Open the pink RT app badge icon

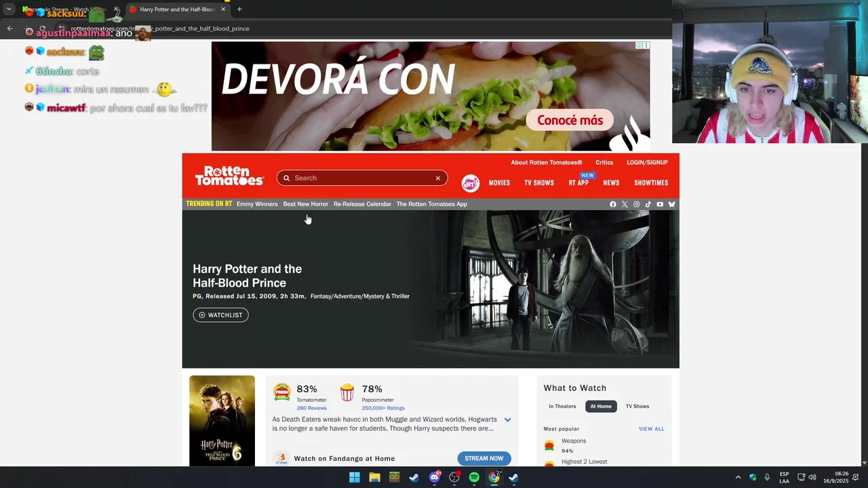tap(471, 183)
